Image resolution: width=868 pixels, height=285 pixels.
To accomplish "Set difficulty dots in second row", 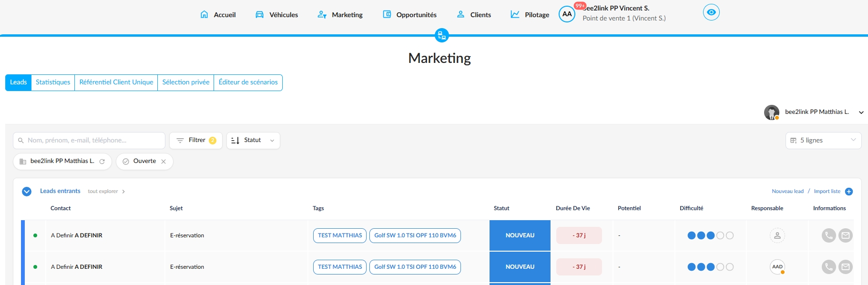I will pos(711,267).
